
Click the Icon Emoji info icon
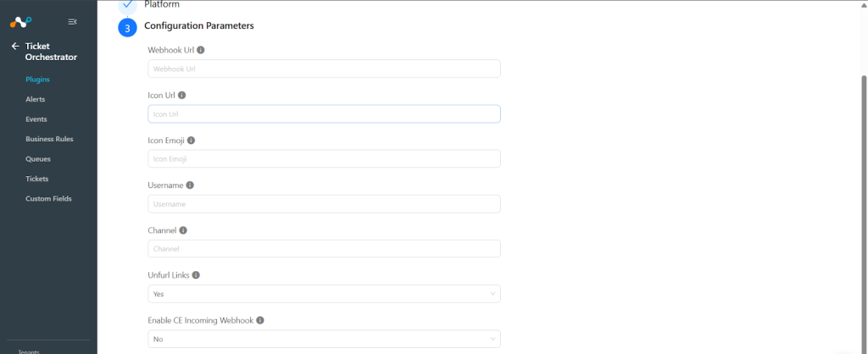(x=191, y=141)
